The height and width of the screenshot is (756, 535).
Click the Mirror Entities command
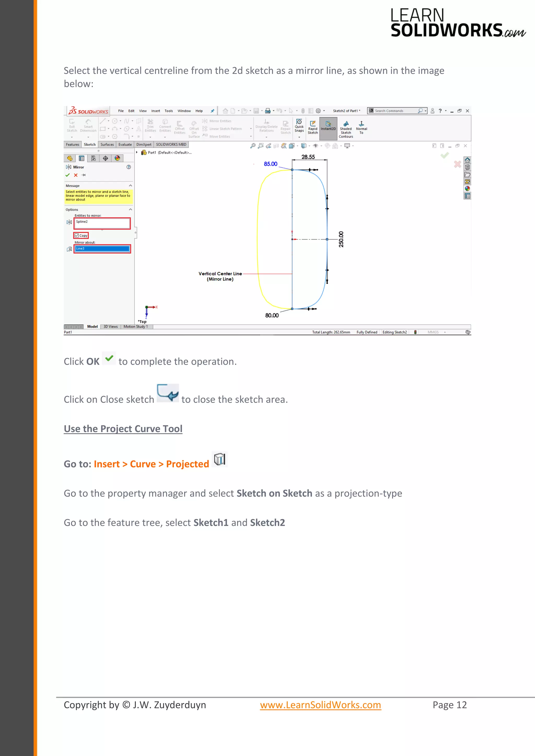tap(217, 121)
